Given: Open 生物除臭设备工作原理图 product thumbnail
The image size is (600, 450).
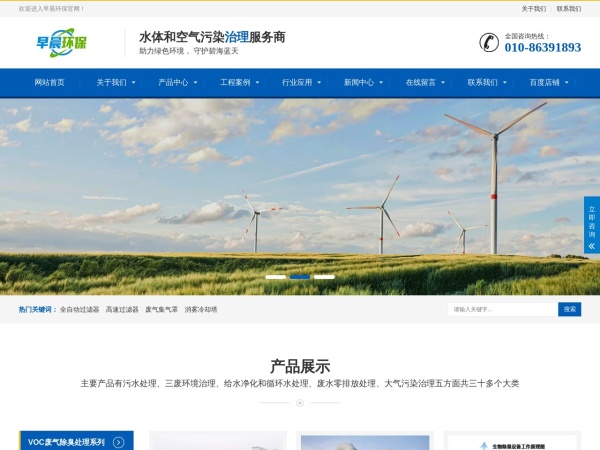Looking at the screenshot, I should (512, 441).
